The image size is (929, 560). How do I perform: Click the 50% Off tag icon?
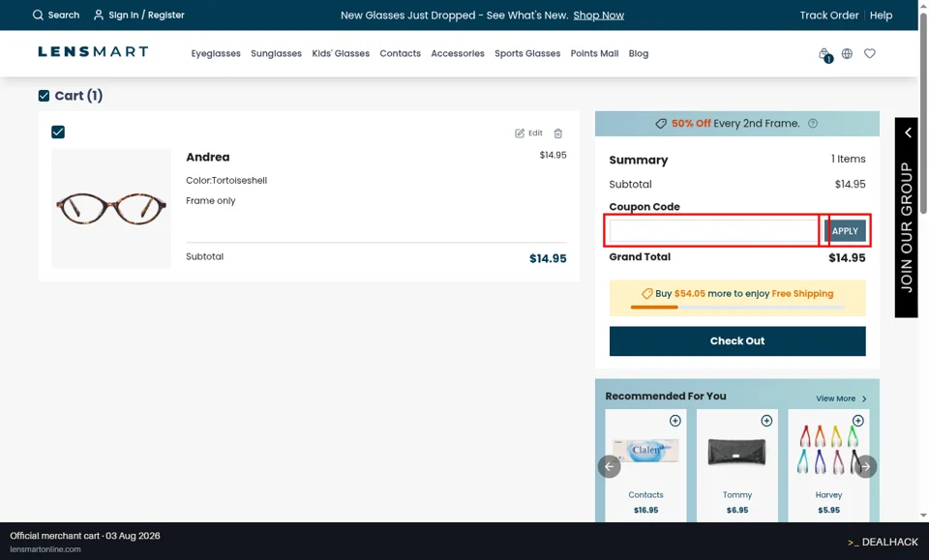661,123
